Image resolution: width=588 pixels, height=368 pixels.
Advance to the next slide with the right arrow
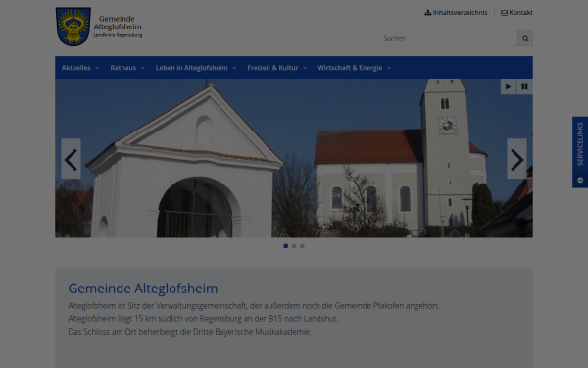516,158
